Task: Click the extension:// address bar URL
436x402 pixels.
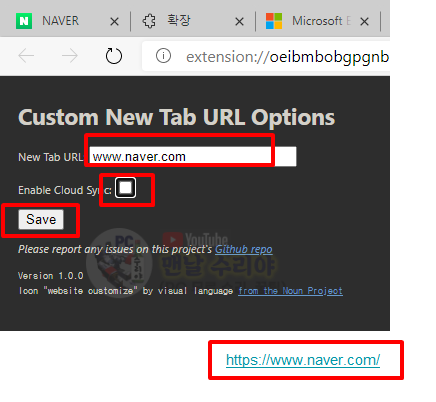Action: pos(287,57)
